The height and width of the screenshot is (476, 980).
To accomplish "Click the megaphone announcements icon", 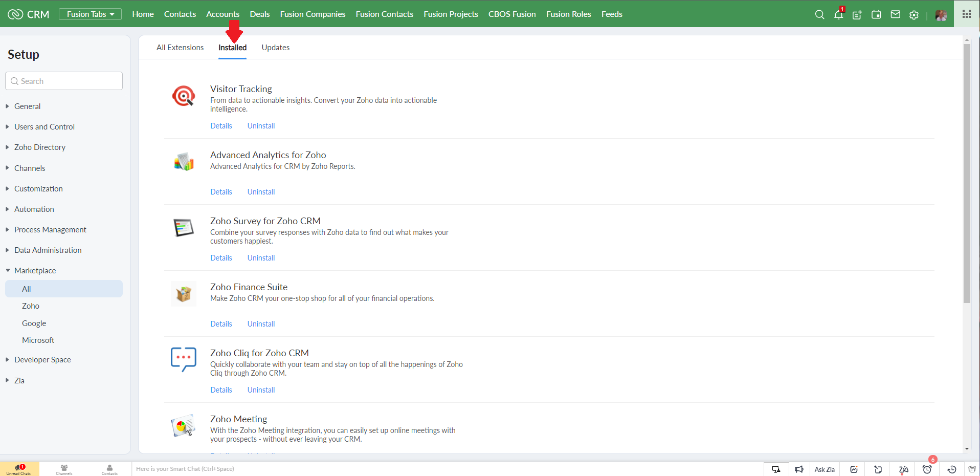I will point(799,469).
